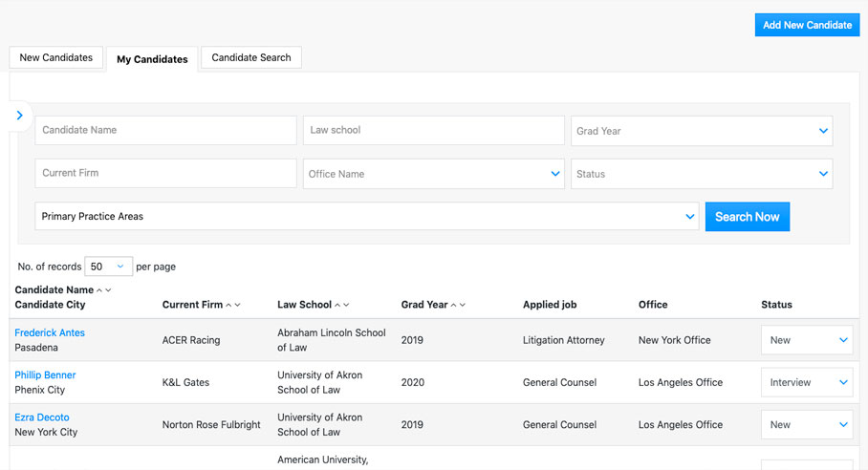The image size is (868, 470).
Task: Sort Candidate Name ascending with up arrow
Action: coord(99,290)
